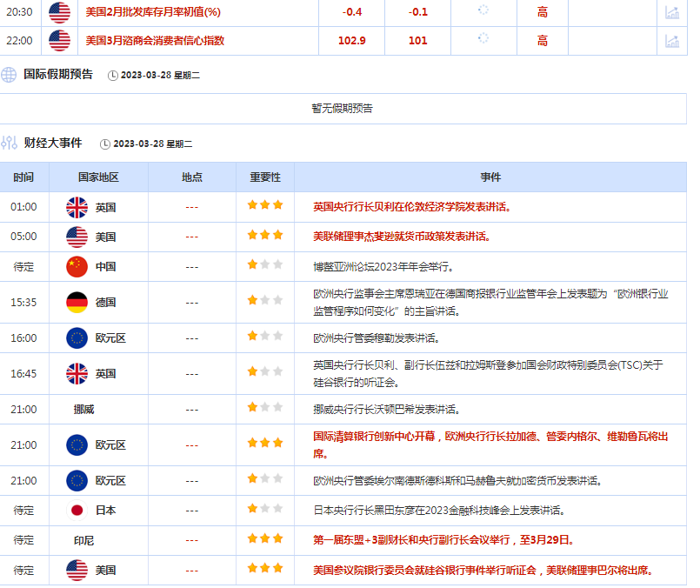Click the 国家地区 column header
The height and width of the screenshot is (588, 700).
pos(98,177)
